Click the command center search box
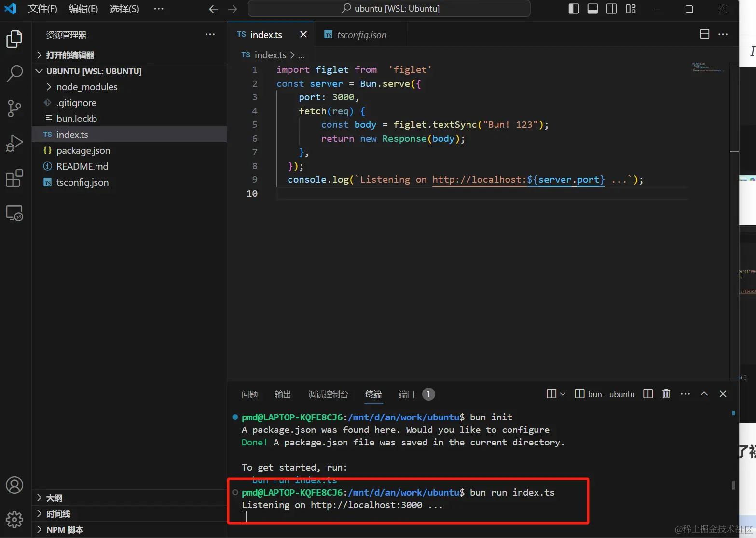This screenshot has height=538, width=756. [x=389, y=9]
